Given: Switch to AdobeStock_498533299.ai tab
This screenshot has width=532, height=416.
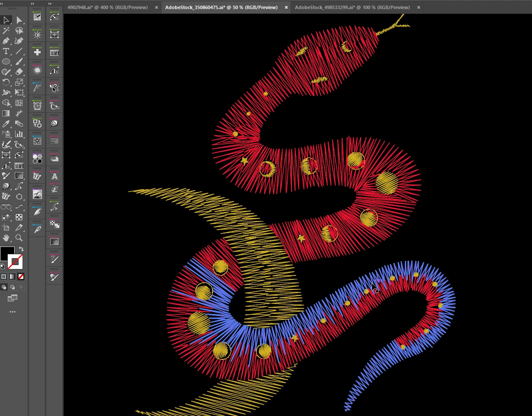Looking at the screenshot, I should [353, 7].
